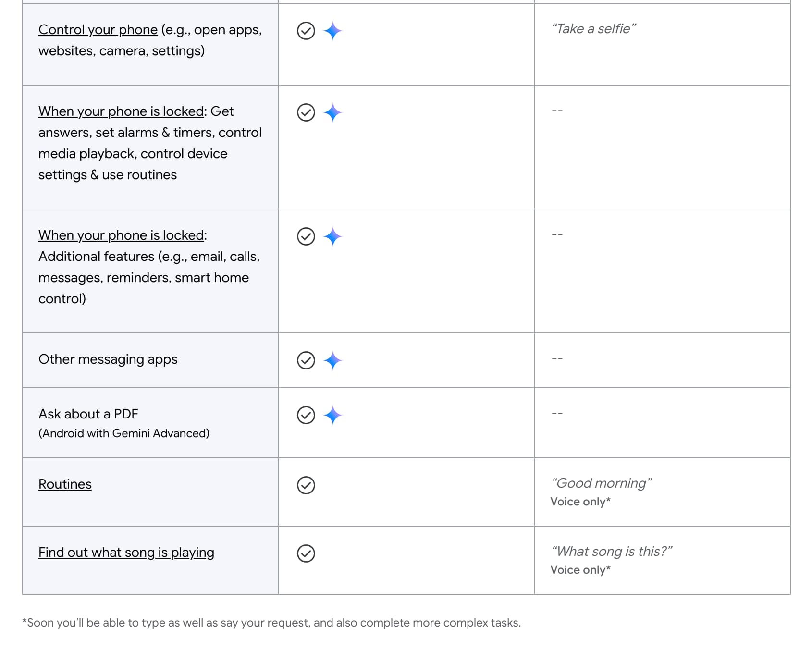812x664 pixels.
Task: Click the footnote starting with 'Soon you'll be able'
Action: 271,623
